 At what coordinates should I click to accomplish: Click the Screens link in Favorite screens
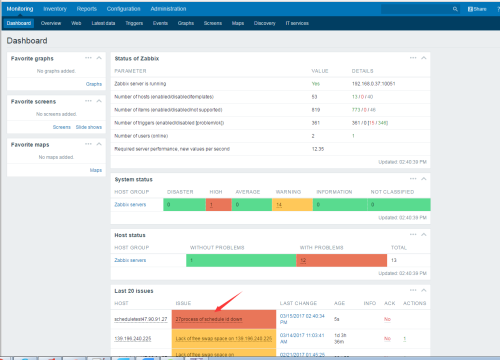[62, 127]
